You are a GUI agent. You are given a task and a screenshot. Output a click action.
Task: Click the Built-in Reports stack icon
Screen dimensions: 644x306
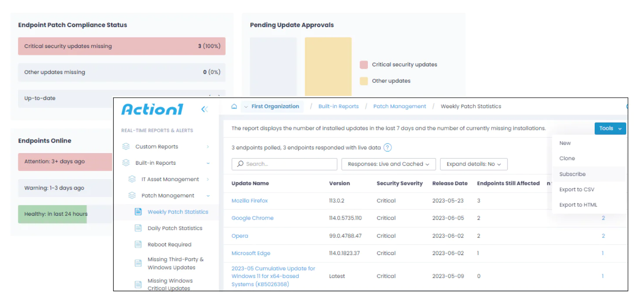(126, 163)
